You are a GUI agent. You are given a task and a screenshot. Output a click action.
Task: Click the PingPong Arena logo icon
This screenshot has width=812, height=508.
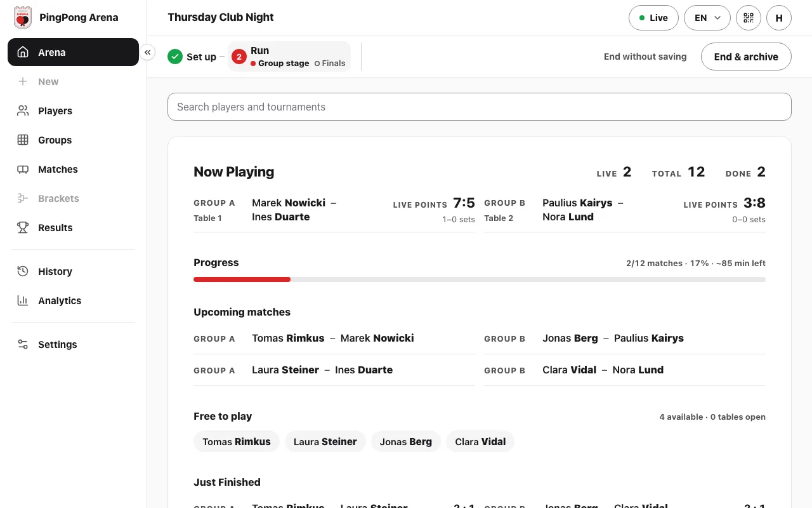[x=23, y=18]
